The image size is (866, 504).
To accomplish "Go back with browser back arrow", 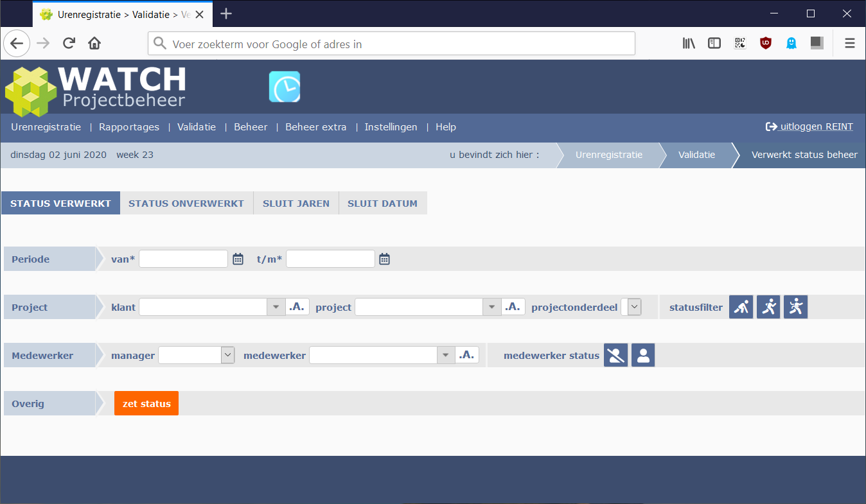I will pos(17,44).
